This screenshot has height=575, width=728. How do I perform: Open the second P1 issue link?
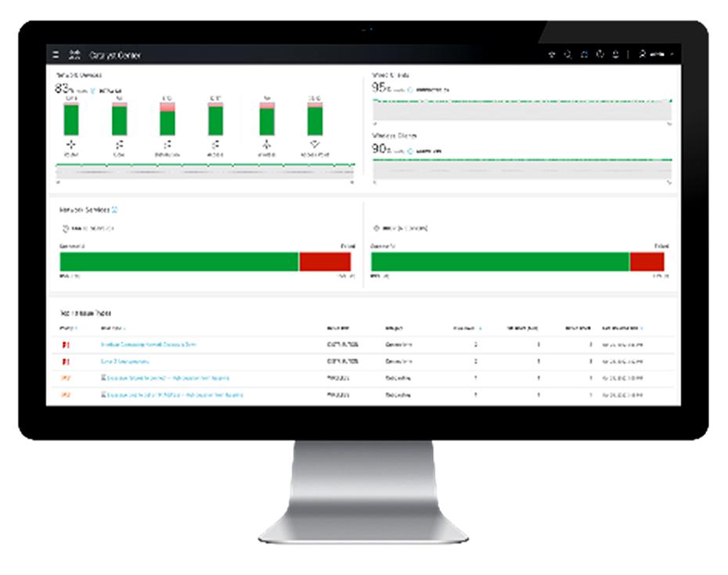click(125, 361)
